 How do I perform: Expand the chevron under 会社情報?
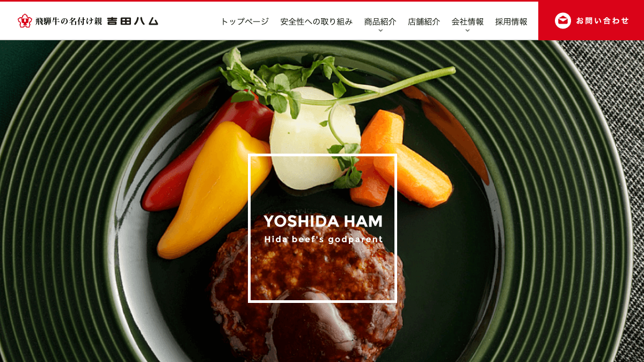(467, 31)
